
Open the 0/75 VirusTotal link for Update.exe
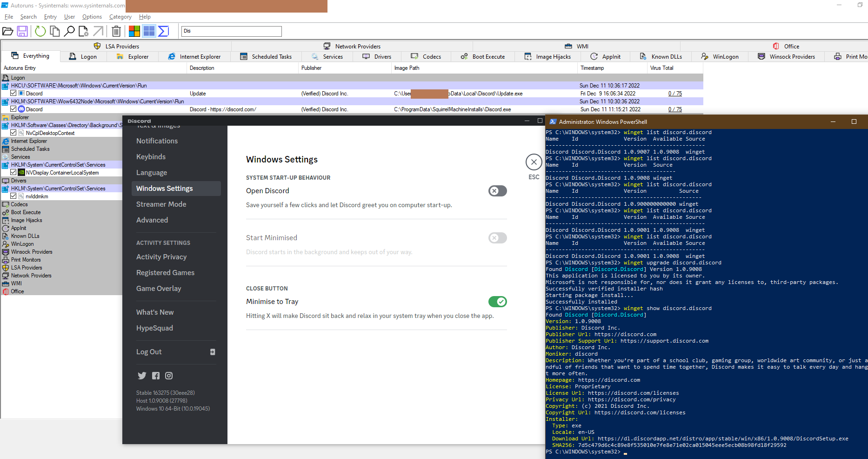675,93
